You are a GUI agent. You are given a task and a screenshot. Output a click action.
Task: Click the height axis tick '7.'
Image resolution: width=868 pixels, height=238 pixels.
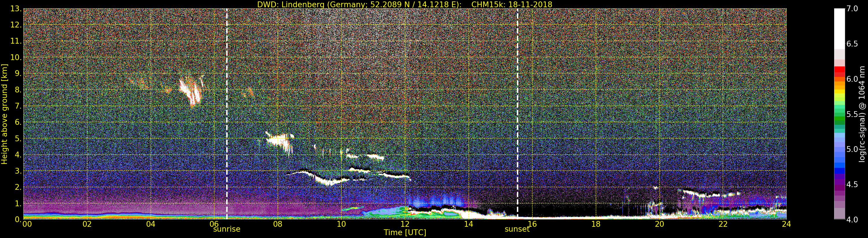18,106
